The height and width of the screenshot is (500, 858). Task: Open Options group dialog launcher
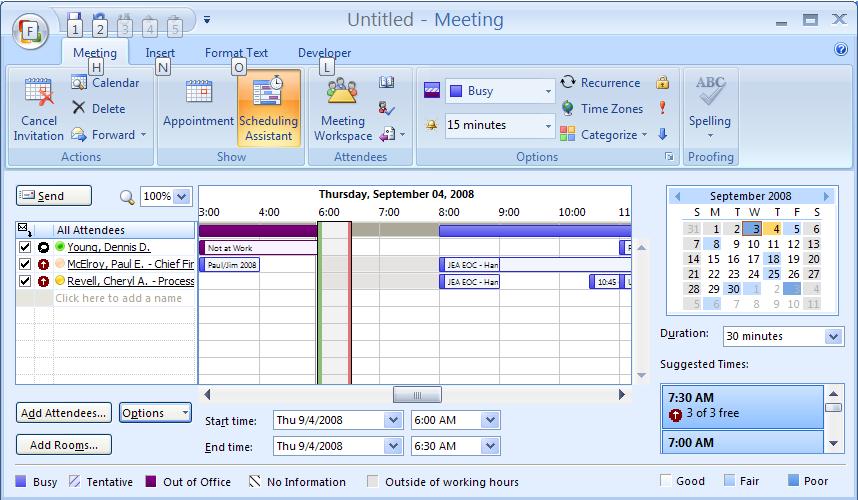669,156
